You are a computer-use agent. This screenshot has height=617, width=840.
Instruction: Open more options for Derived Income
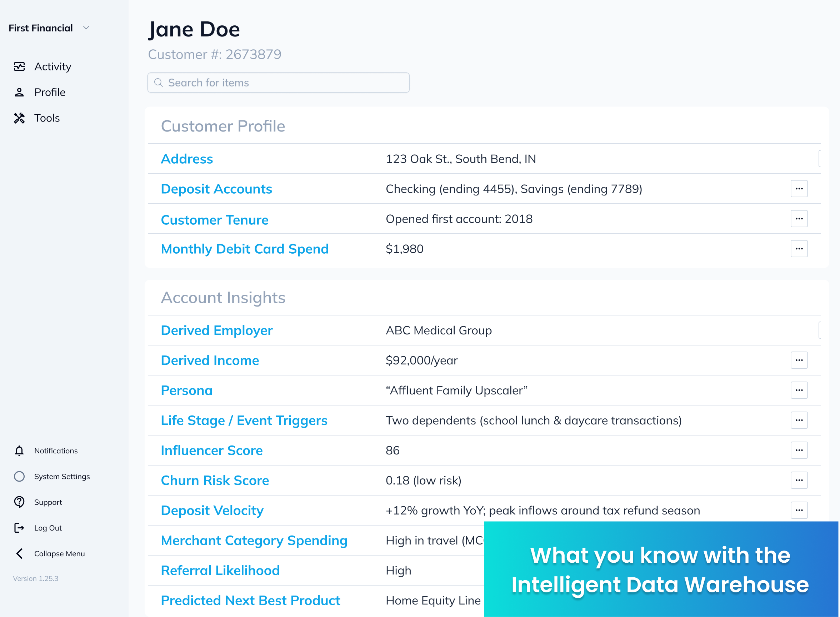(x=799, y=360)
